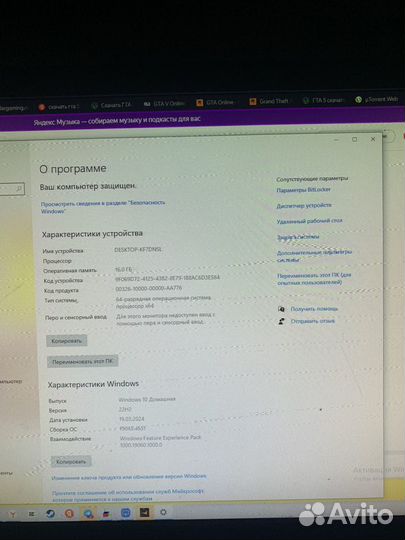405x540 pixels.
Task: Switch to the 'GTA V Online' browser tab
Action: [x=165, y=103]
